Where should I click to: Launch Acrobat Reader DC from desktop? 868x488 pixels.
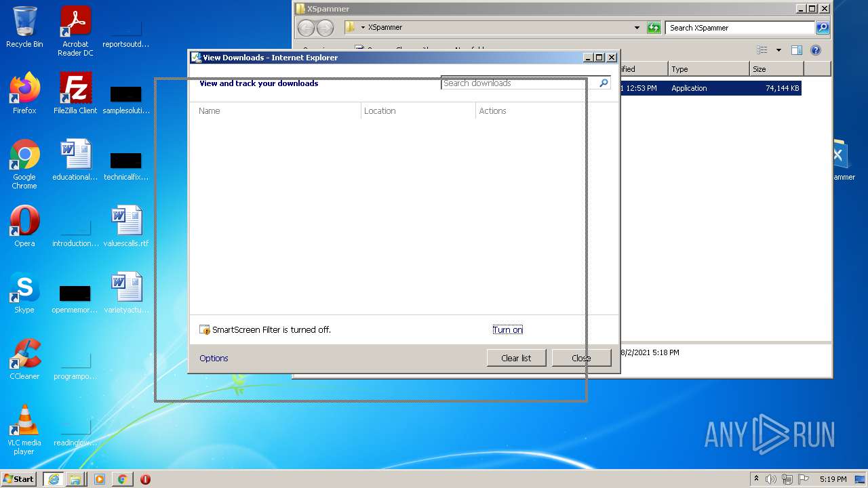pyautogui.click(x=75, y=31)
